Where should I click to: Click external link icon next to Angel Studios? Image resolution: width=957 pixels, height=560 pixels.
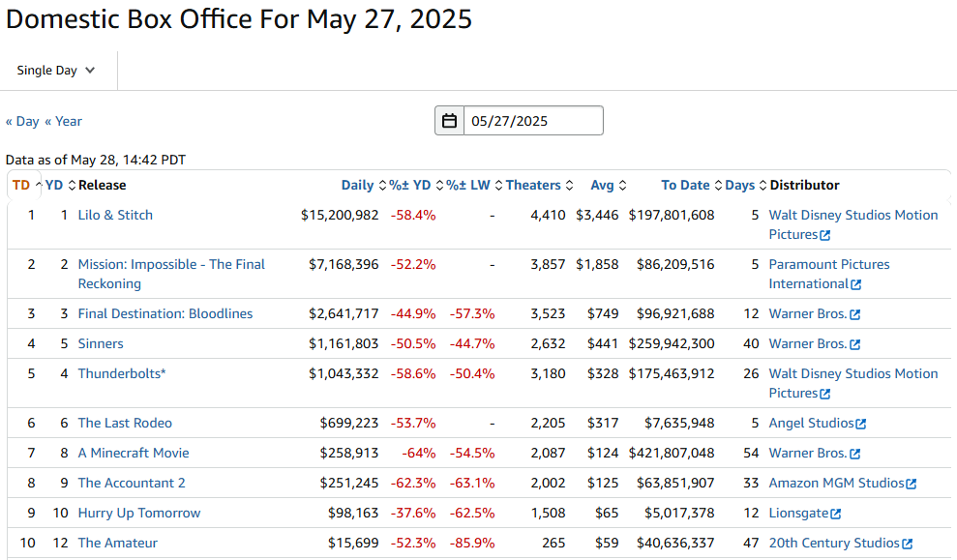861,424
